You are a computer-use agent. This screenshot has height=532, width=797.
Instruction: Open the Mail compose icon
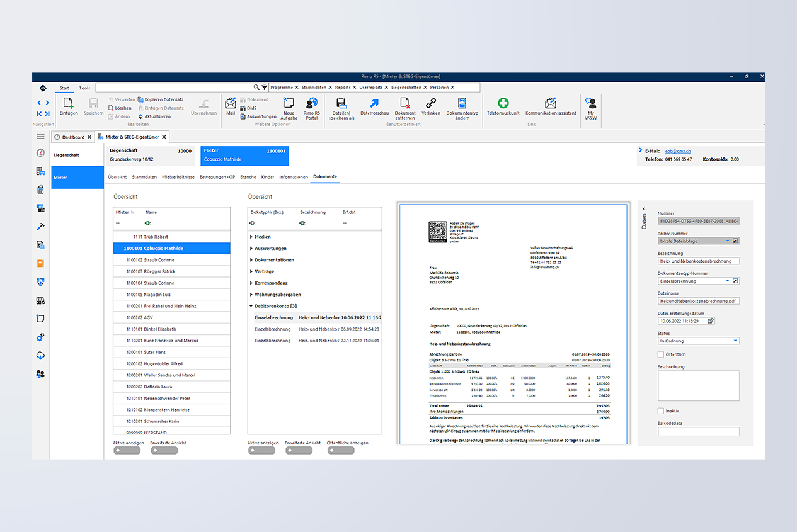pyautogui.click(x=230, y=106)
